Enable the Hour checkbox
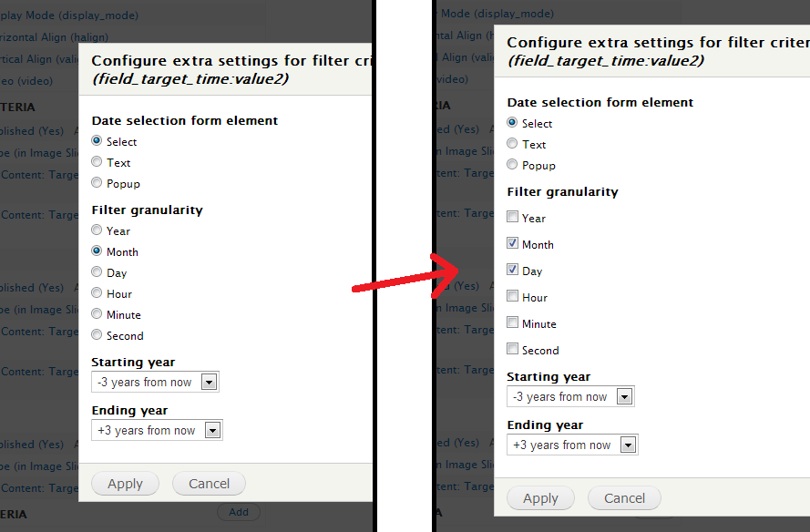The width and height of the screenshot is (810, 532). (512, 296)
